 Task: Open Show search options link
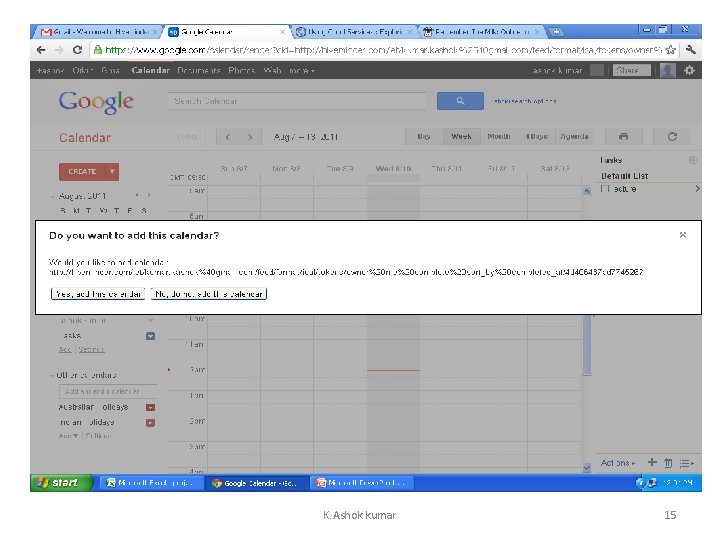coord(525,101)
